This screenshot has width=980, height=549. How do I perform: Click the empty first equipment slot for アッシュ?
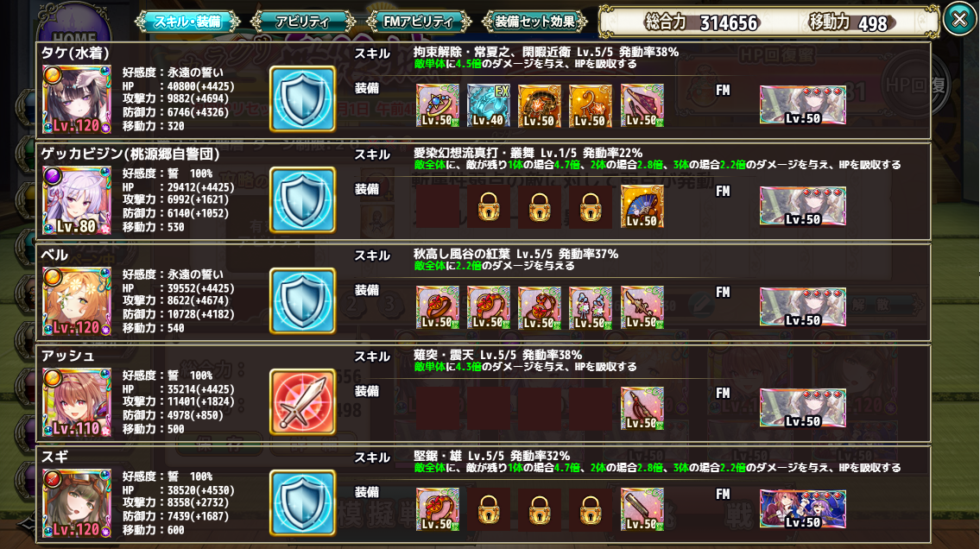[438, 408]
